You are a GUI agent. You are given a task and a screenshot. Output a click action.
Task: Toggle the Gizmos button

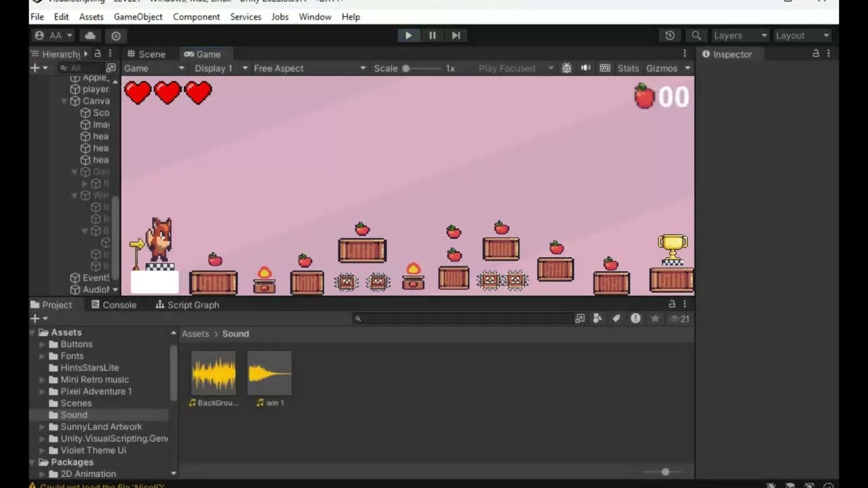(x=662, y=68)
